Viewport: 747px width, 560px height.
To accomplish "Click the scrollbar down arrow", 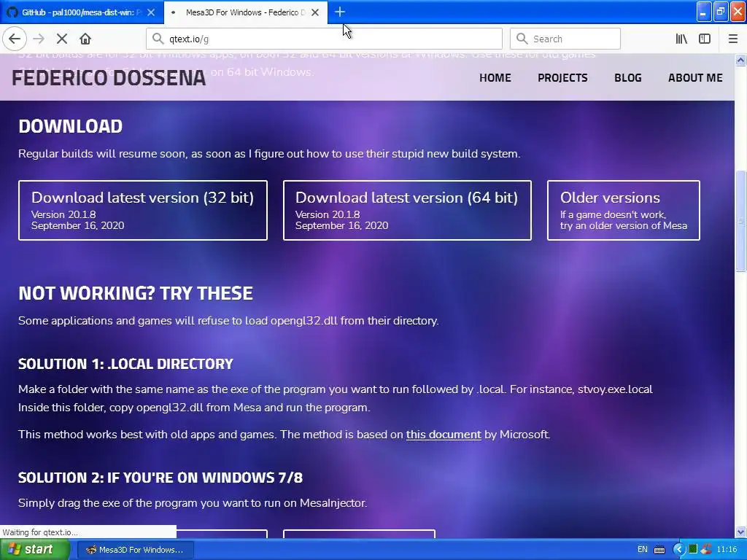I will pyautogui.click(x=740, y=532).
